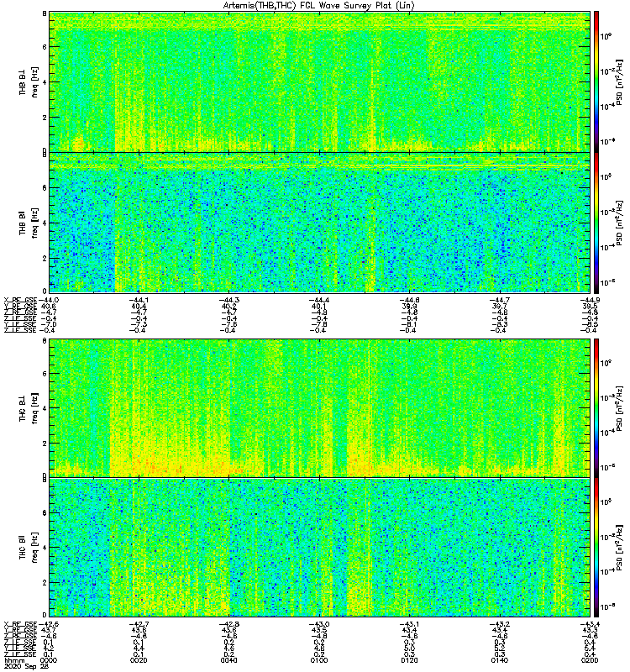
Task: Click the 10⁰ tick label on the THB B⊥ color bar
Action: [x=606, y=36]
